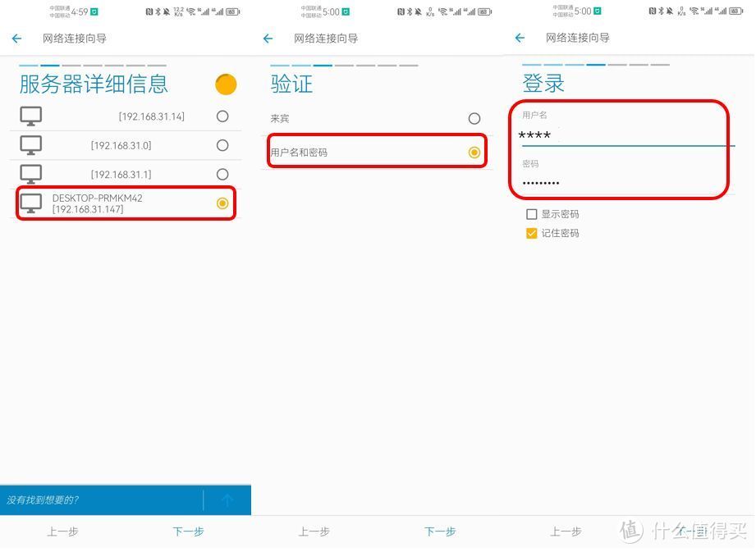The width and height of the screenshot is (756, 552).
Task: Enable the 显示密码 checkbox
Action: click(533, 213)
